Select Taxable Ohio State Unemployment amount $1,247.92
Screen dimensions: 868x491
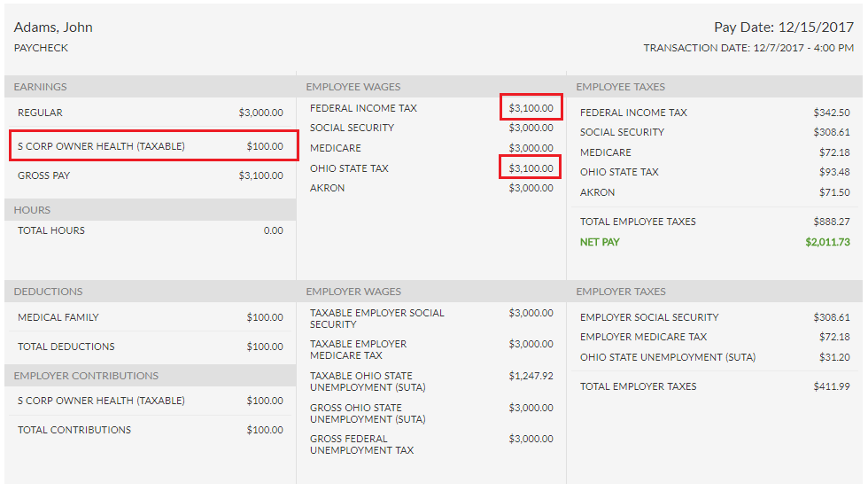[531, 376]
